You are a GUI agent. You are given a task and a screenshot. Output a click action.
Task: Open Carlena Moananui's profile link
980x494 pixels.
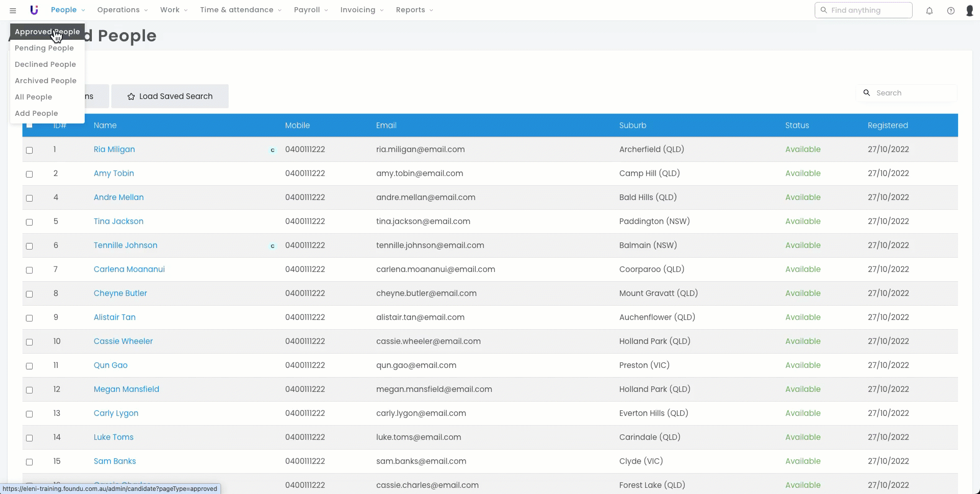129,269
